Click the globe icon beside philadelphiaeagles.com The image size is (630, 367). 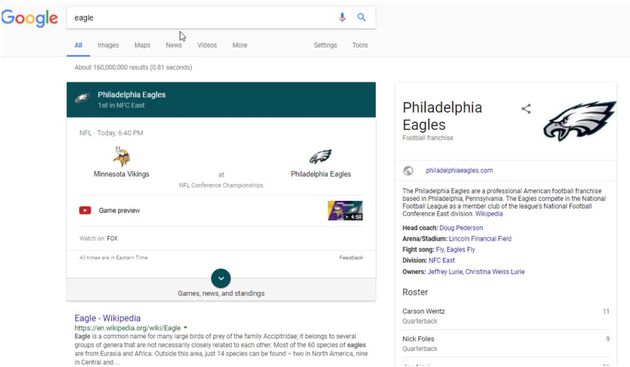tap(408, 170)
